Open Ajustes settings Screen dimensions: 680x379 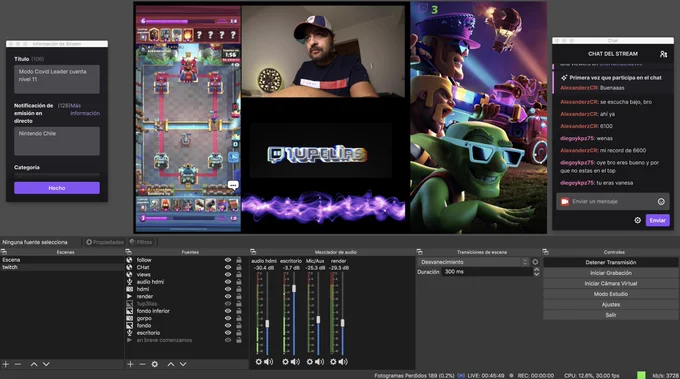coord(611,304)
